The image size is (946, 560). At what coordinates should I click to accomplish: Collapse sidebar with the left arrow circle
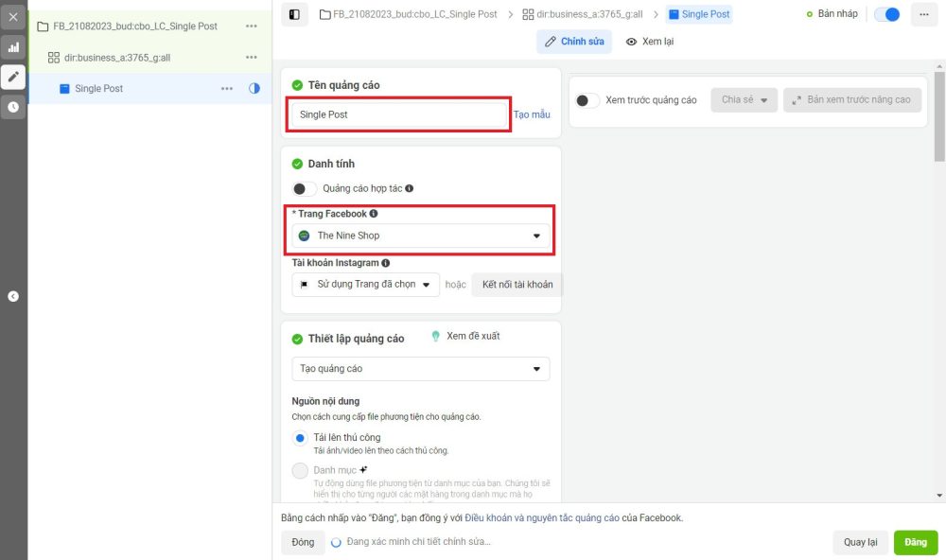(13, 296)
